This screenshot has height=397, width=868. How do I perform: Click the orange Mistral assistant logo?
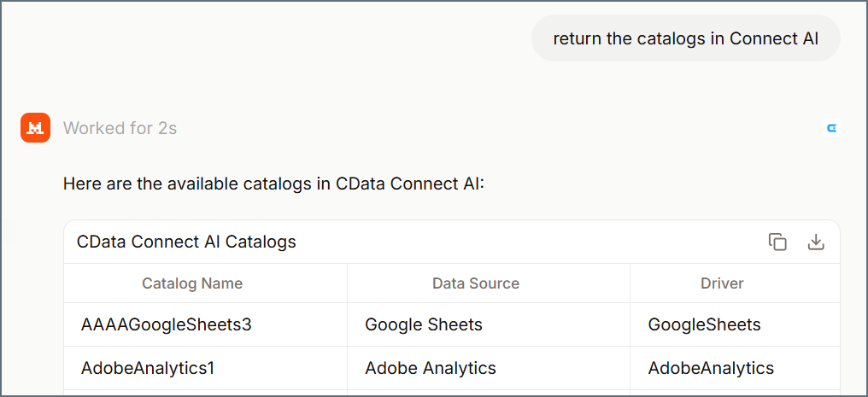[35, 128]
